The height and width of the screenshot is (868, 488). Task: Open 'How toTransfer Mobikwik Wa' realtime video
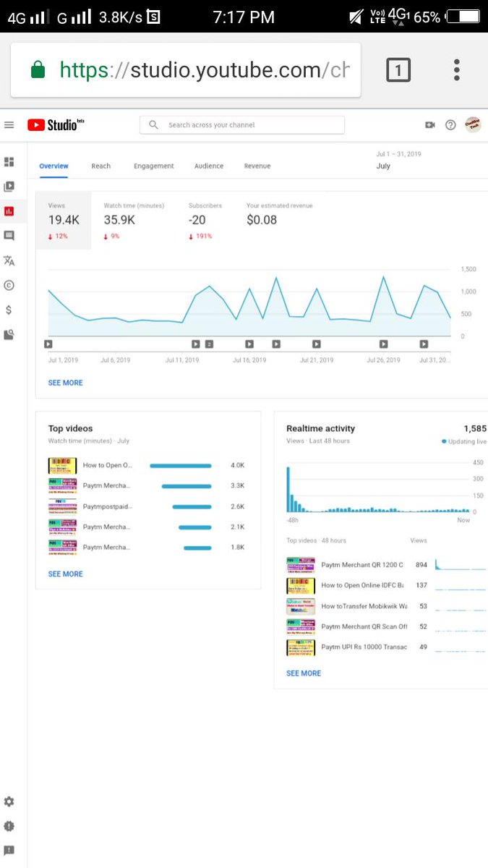[364, 606]
